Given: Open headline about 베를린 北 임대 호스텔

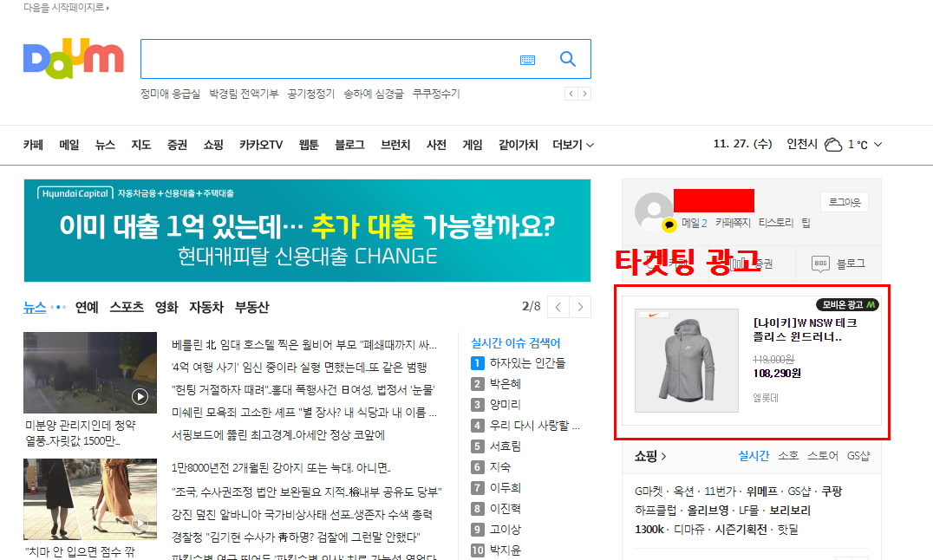Looking at the screenshot, I should tap(304, 345).
